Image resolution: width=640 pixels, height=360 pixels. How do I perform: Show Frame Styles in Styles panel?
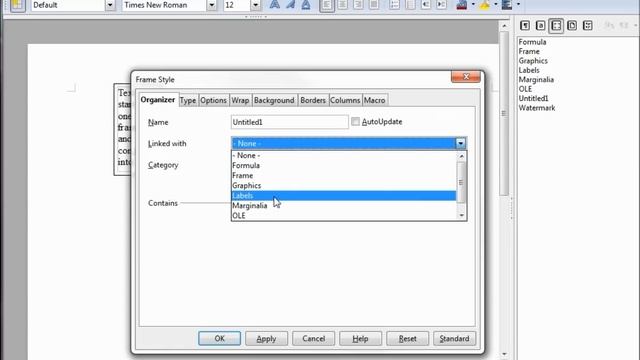[x=556, y=26]
